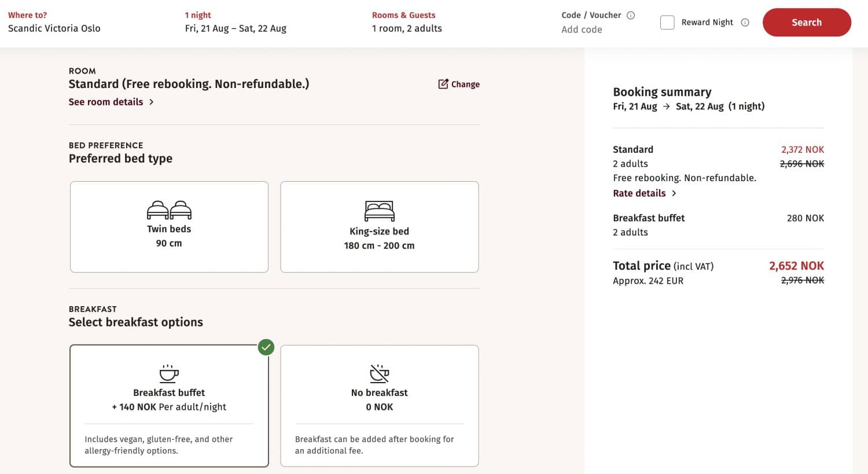Click the Approx. 242 EUR text

(x=648, y=281)
